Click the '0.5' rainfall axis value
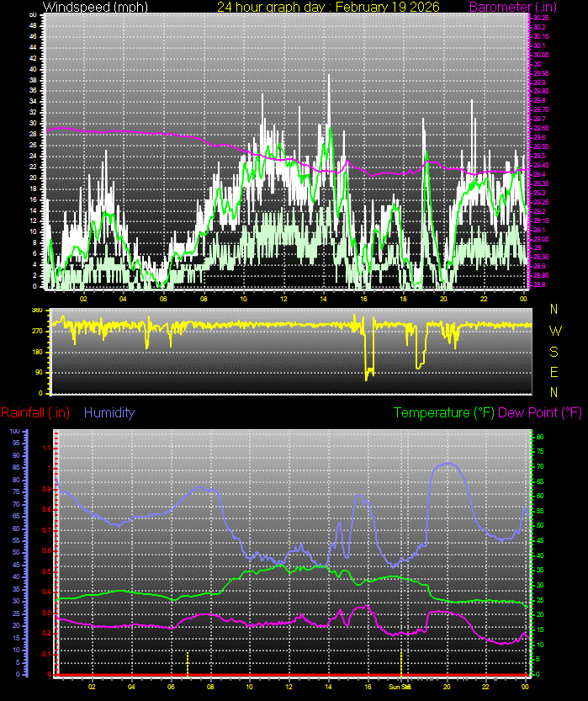Screen dimensions: 588x701 [x=46, y=571]
